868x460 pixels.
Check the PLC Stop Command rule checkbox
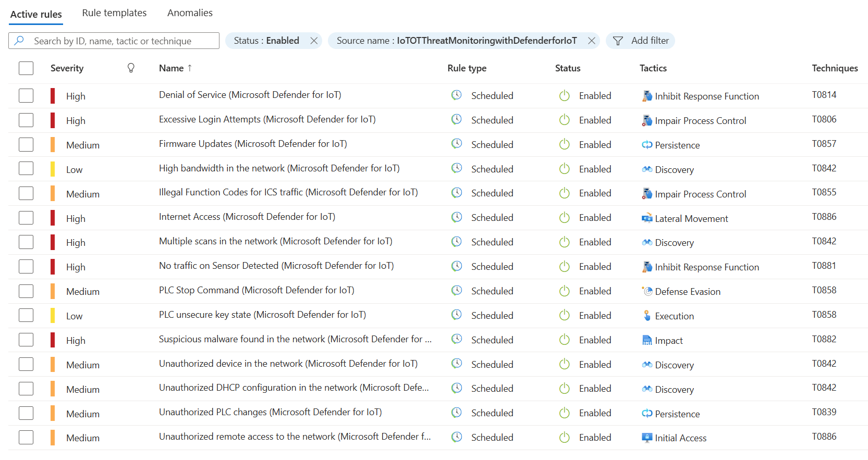(26, 291)
